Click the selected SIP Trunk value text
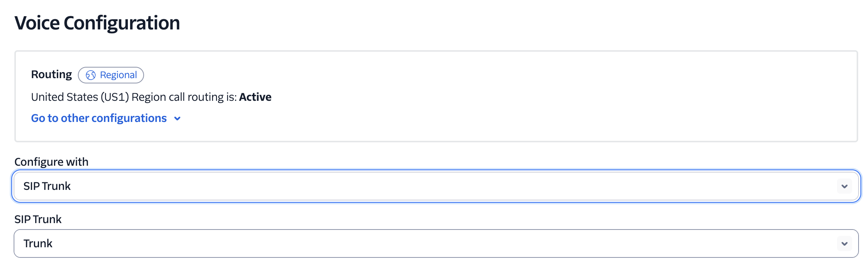Image resolution: width=868 pixels, height=265 pixels. pyautogui.click(x=47, y=186)
